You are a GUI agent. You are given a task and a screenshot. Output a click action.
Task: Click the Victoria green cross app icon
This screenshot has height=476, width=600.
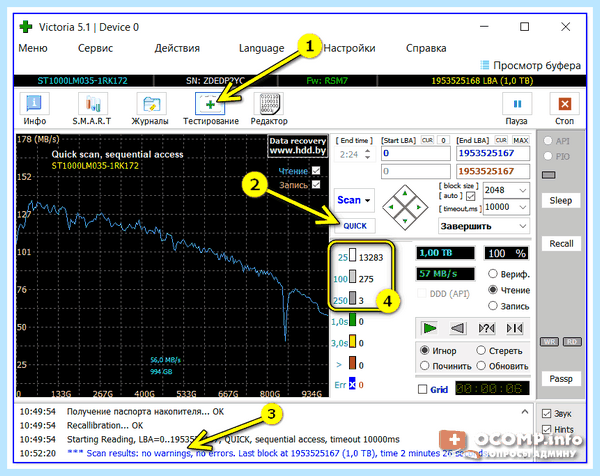pos(26,27)
